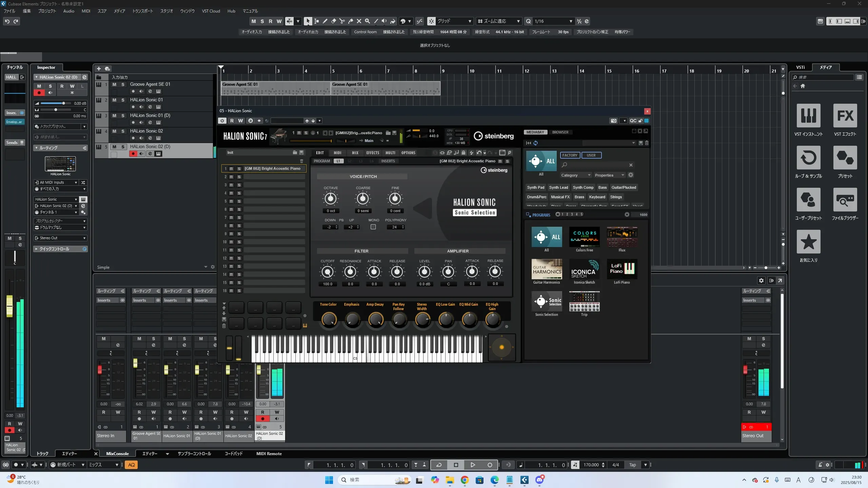Select the Zoom magnifier tool
The image size is (868, 488).
[x=368, y=21]
